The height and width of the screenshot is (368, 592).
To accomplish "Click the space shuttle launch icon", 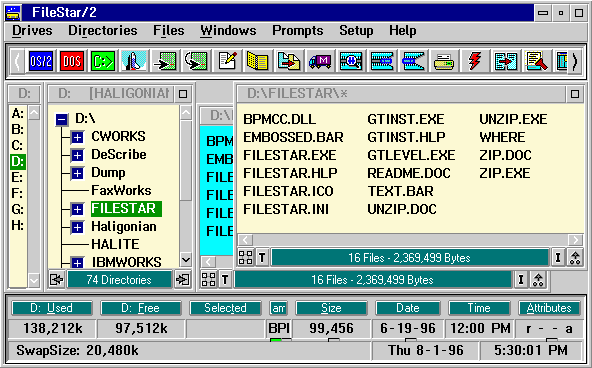I will click(x=134, y=61).
